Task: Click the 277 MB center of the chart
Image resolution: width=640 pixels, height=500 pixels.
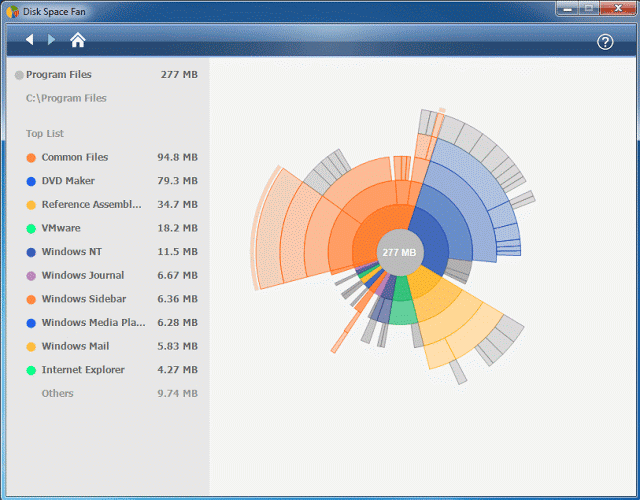Action: coord(399,252)
